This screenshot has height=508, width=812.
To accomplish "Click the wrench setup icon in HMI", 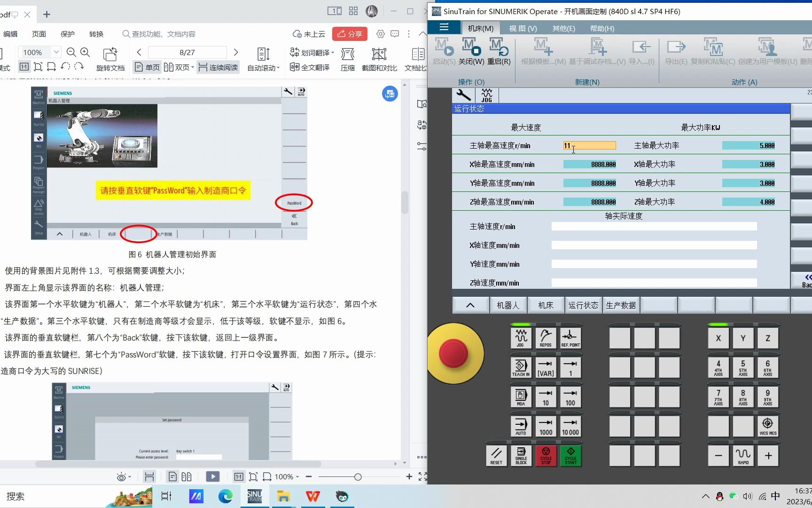I will click(x=463, y=95).
